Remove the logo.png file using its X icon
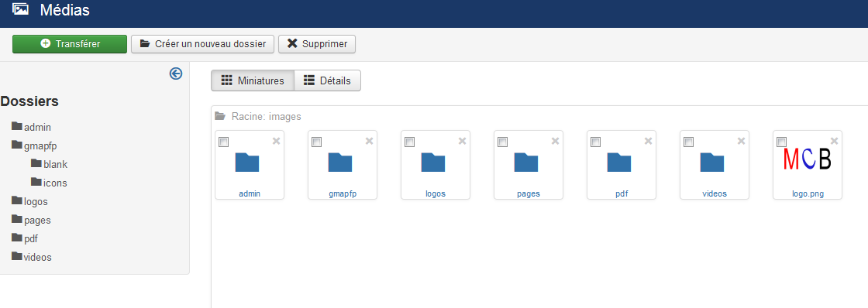The width and height of the screenshot is (868, 308). tap(834, 142)
